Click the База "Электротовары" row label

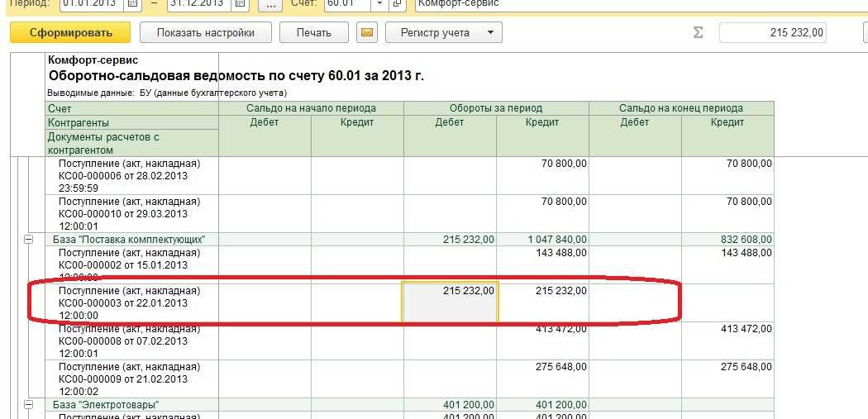107,405
